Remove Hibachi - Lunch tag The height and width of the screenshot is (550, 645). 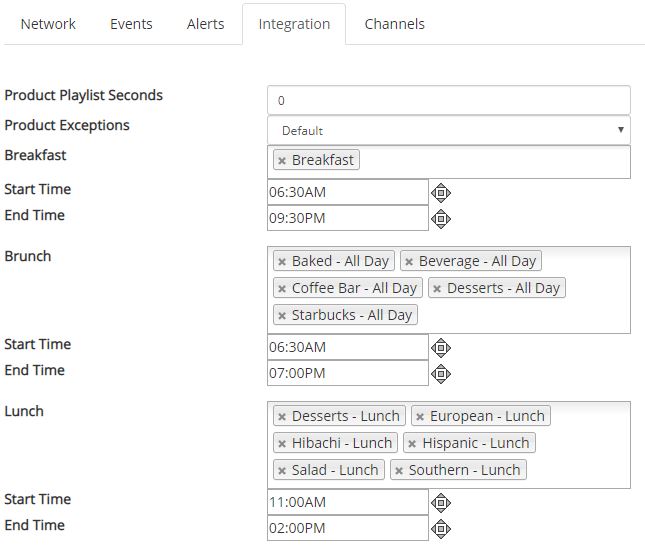282,444
